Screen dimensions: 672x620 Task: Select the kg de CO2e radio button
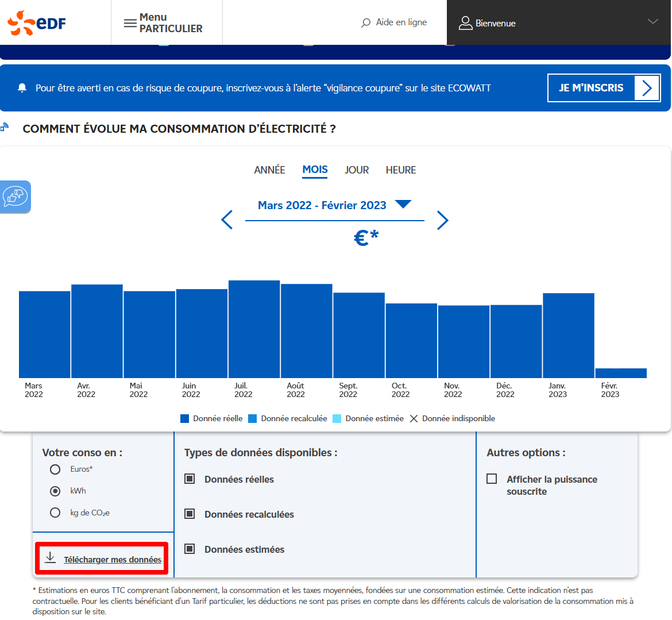coord(55,513)
